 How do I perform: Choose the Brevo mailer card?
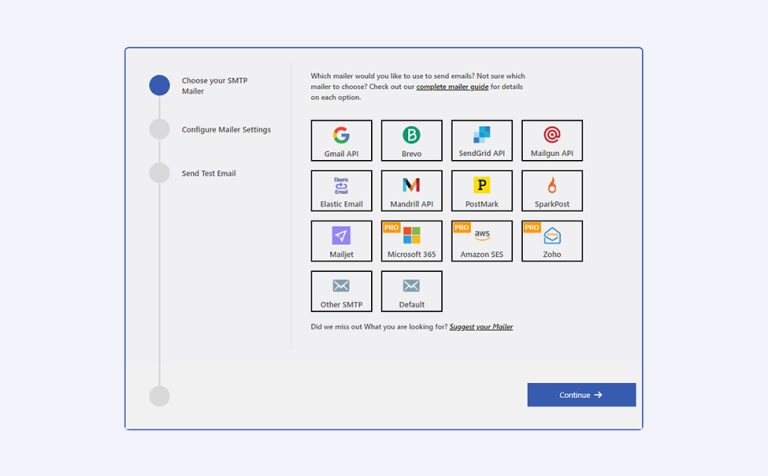(411, 141)
